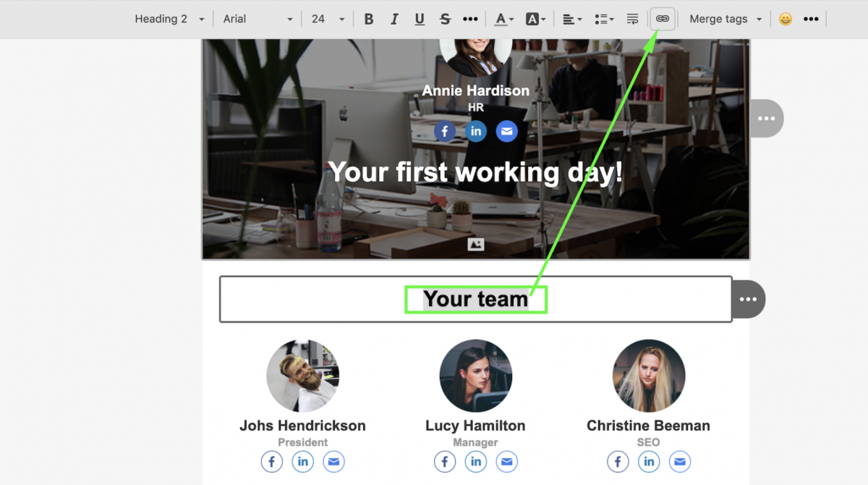Image resolution: width=868 pixels, height=485 pixels.
Task: Open the list style options
Action: point(603,20)
